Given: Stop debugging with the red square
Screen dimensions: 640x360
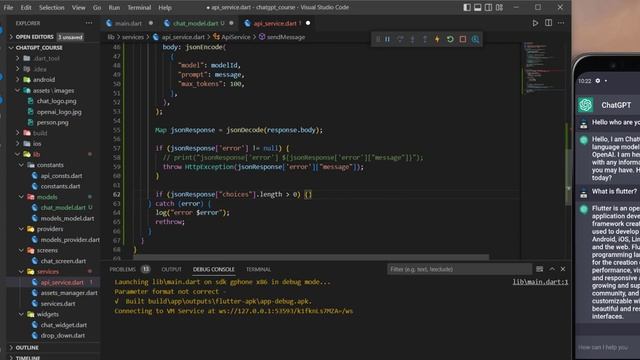Looking at the screenshot, I should 462,39.
